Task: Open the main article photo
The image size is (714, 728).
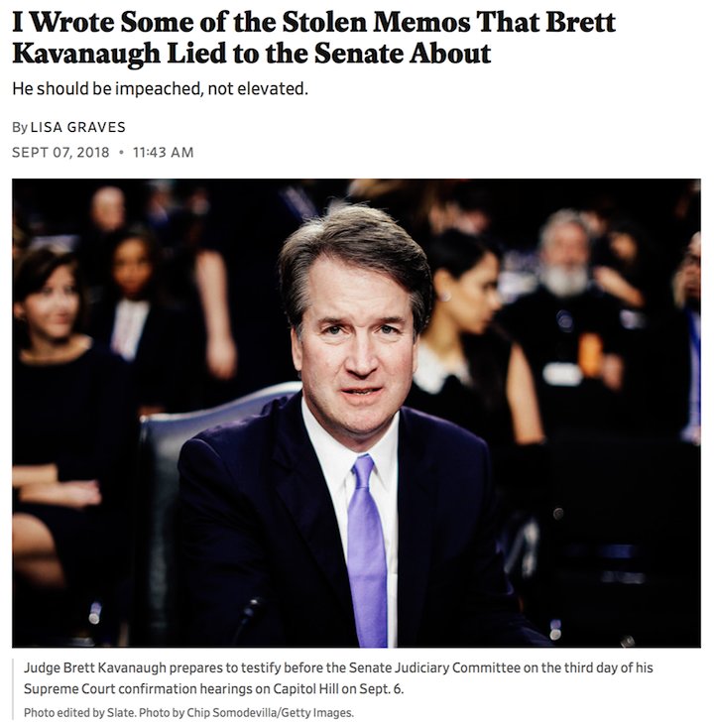Action: (x=357, y=414)
